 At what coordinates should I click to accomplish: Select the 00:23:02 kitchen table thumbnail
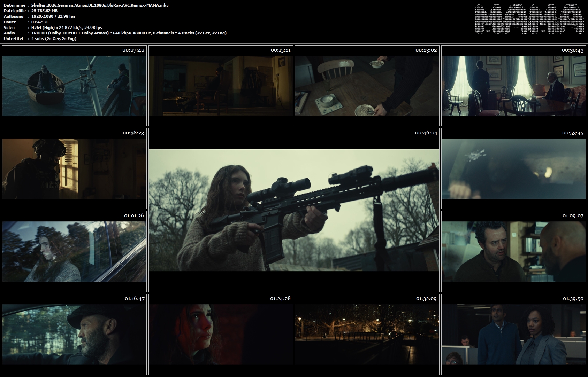click(x=367, y=86)
